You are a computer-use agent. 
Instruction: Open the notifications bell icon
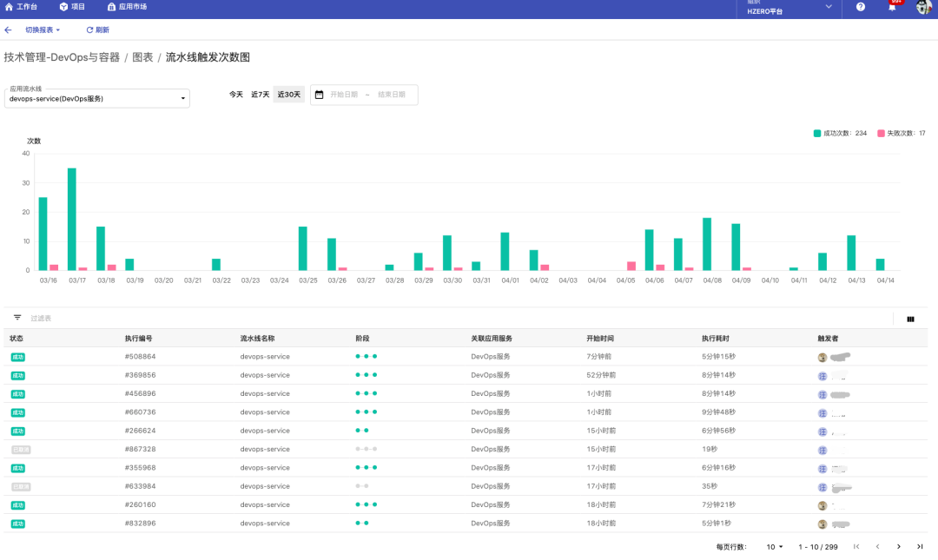[892, 7]
